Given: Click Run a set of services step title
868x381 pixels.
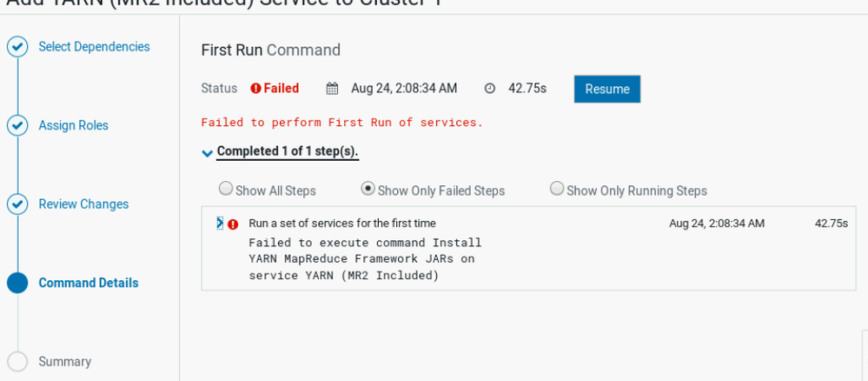Looking at the screenshot, I should (x=342, y=224).
